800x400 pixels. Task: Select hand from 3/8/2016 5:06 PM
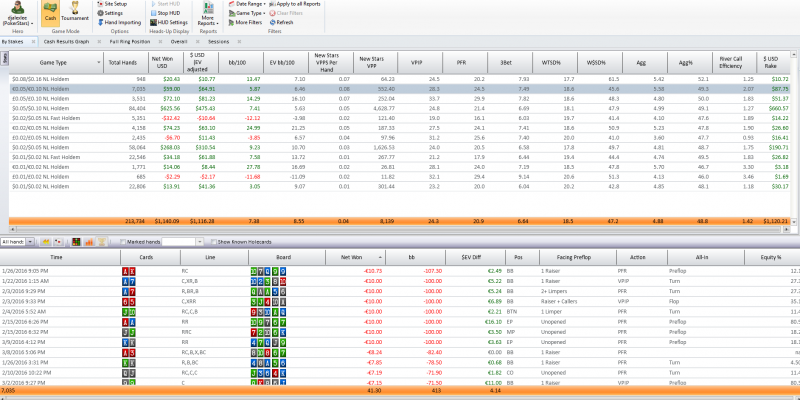[x=400, y=352]
